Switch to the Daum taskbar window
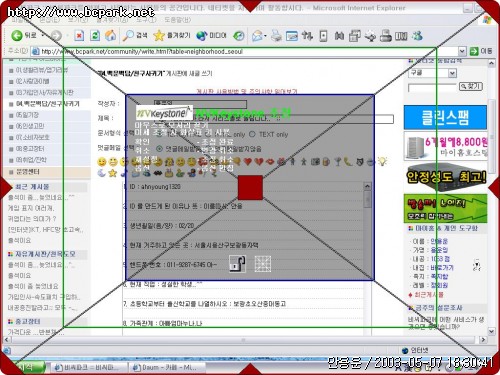Image resolution: width=500 pixels, height=375 pixels. tap(165, 367)
